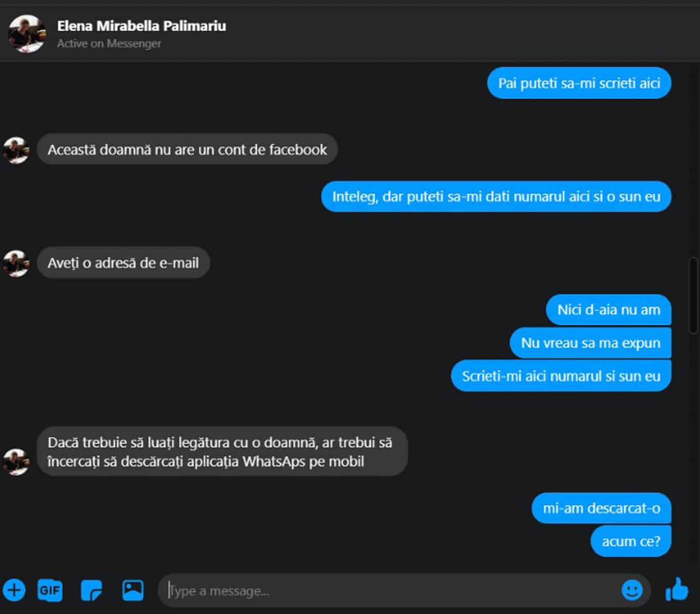Send a thumbs-up like

click(677, 589)
